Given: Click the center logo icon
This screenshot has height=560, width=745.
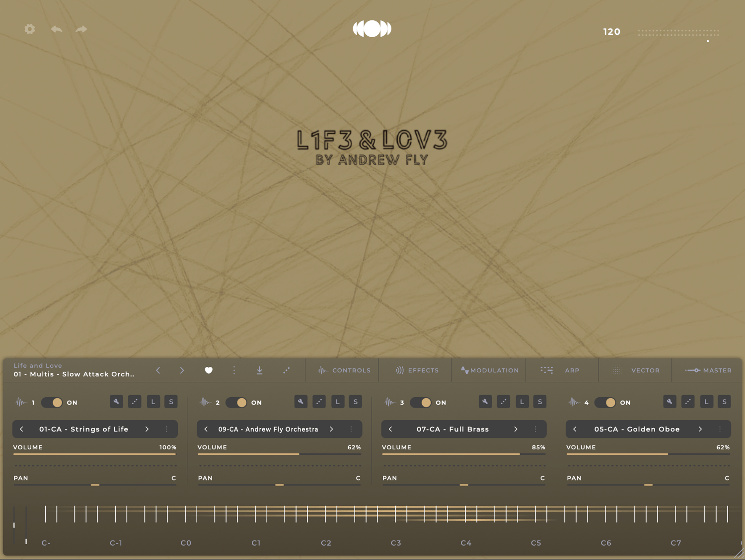Looking at the screenshot, I should [x=372, y=29].
